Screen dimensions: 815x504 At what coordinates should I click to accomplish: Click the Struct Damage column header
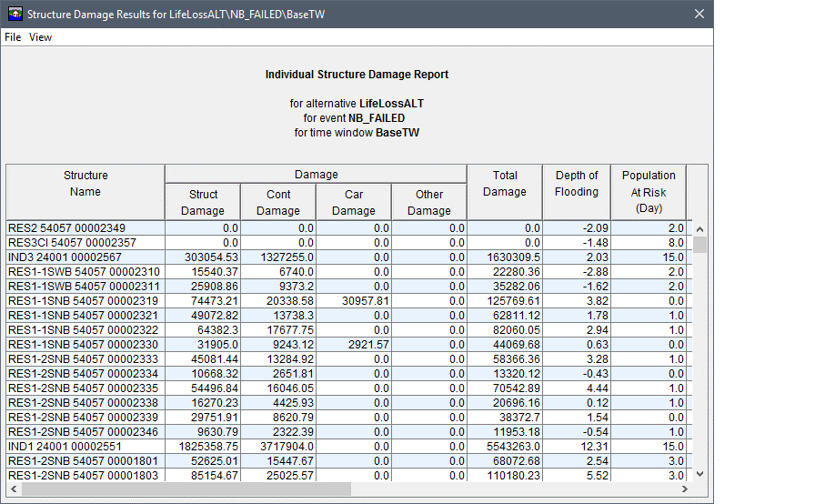(x=203, y=202)
